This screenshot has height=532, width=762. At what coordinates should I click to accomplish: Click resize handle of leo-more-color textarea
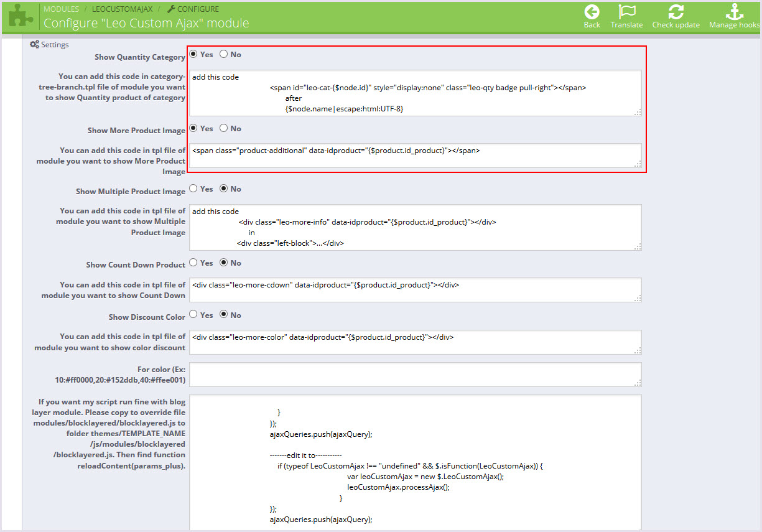[x=638, y=350]
